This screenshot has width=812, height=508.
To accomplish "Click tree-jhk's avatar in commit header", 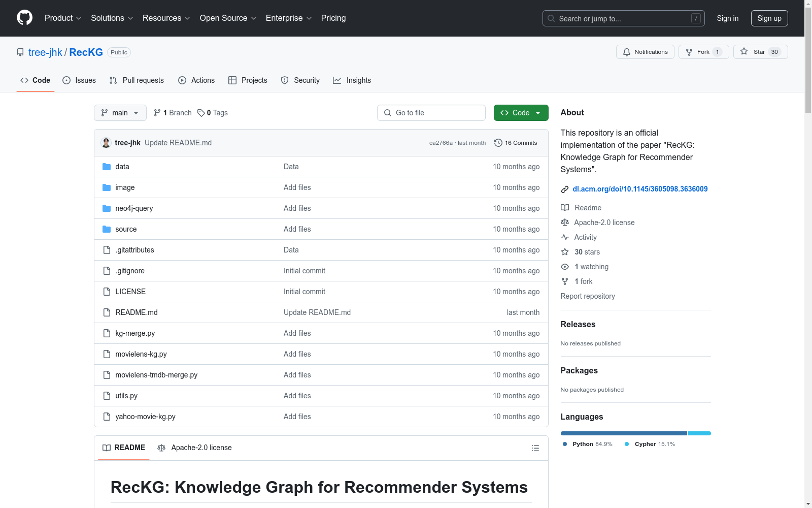I will (106, 143).
